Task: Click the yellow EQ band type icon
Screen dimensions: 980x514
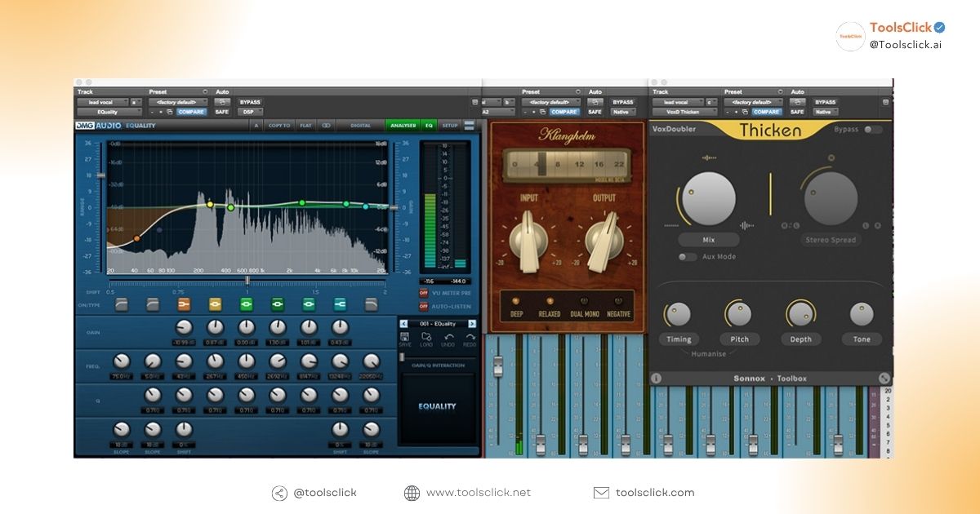Action: (215, 304)
